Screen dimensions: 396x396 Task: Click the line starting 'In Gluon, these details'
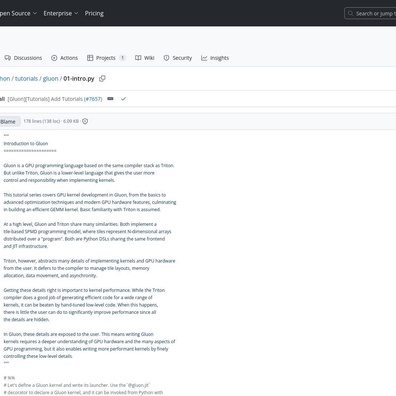point(78,334)
